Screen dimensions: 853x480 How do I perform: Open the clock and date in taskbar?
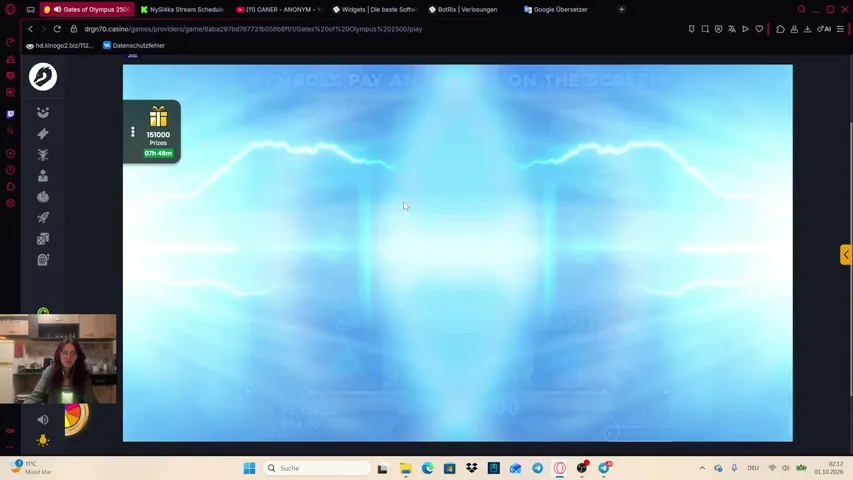click(829, 468)
